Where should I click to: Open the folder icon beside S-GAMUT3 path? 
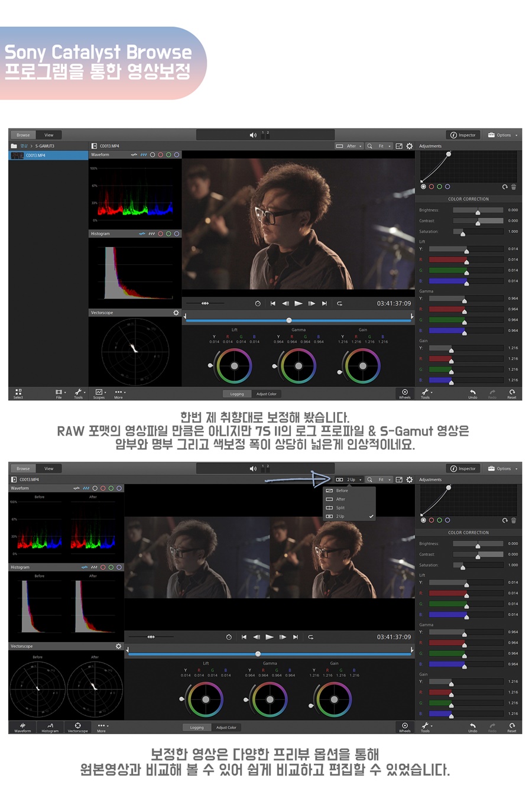pyautogui.click(x=14, y=146)
